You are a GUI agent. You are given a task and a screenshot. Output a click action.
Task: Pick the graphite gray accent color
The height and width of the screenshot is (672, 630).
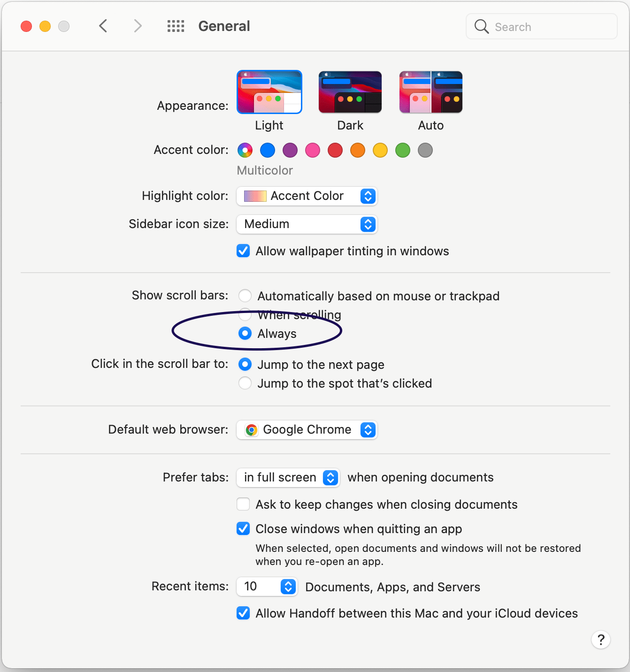coord(425,150)
